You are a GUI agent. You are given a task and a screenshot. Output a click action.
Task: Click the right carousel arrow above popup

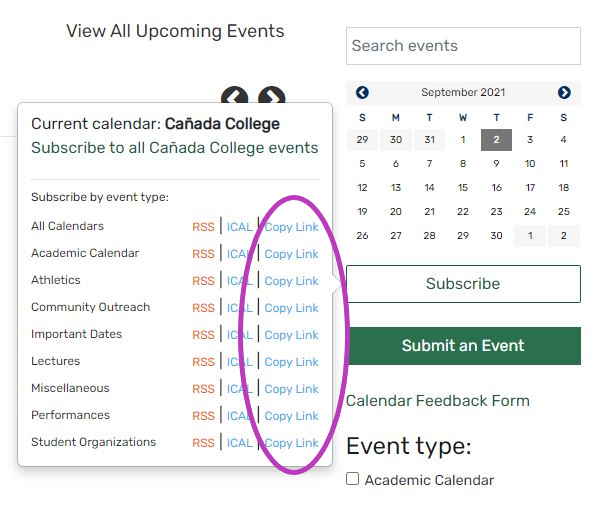272,98
